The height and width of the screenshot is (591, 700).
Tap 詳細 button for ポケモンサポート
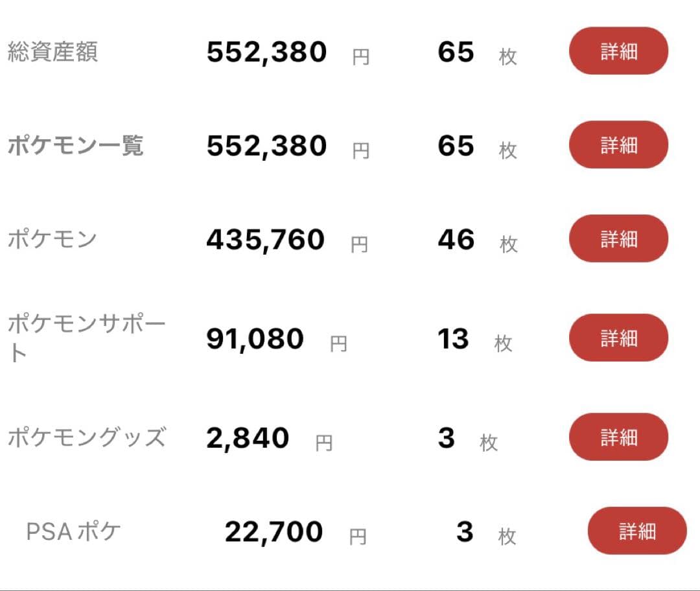tap(618, 338)
